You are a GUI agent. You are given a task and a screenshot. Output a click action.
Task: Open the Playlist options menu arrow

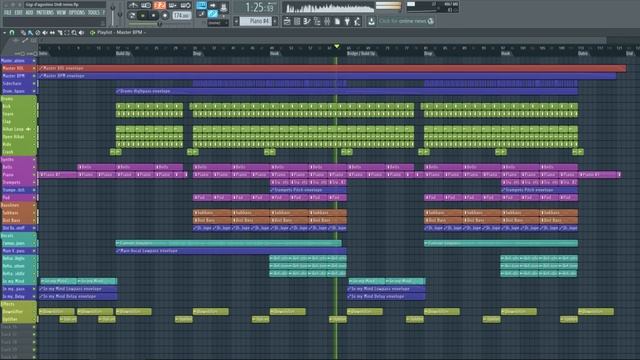(x=4, y=32)
